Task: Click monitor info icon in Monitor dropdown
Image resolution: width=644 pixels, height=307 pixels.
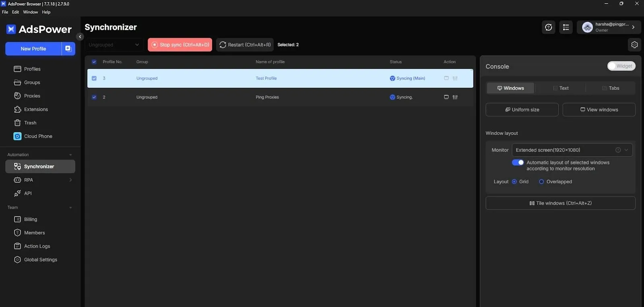Action: [618, 150]
